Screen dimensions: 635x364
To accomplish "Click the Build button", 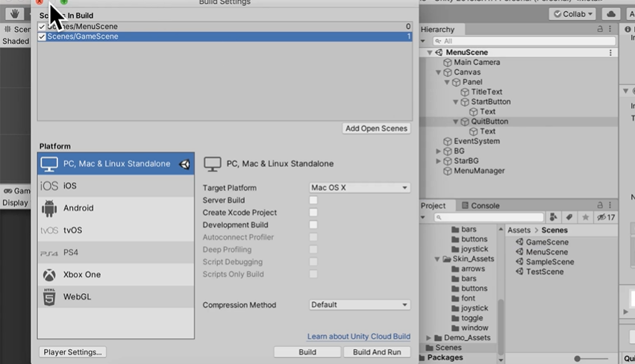I will [x=307, y=352].
